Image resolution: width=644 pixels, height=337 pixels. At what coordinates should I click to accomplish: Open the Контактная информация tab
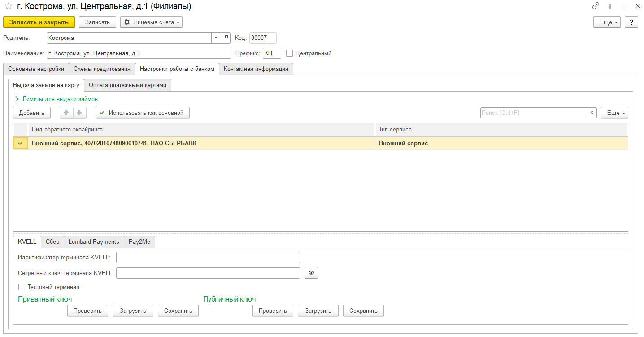[x=256, y=69]
